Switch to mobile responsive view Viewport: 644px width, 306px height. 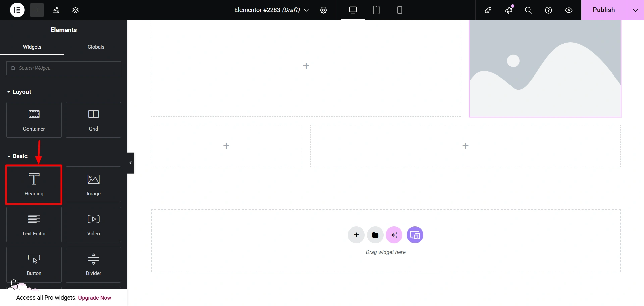coord(400,10)
